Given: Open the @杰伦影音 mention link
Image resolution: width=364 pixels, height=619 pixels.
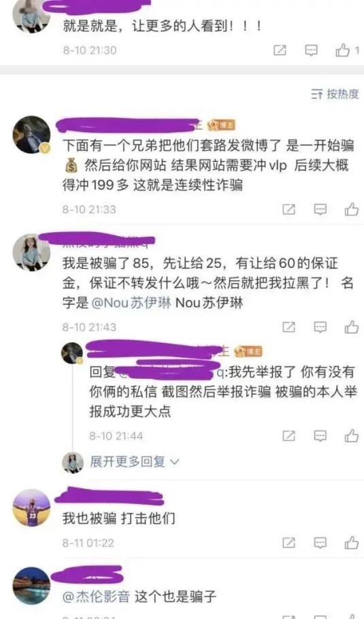Looking at the screenshot, I should (x=96, y=596).
